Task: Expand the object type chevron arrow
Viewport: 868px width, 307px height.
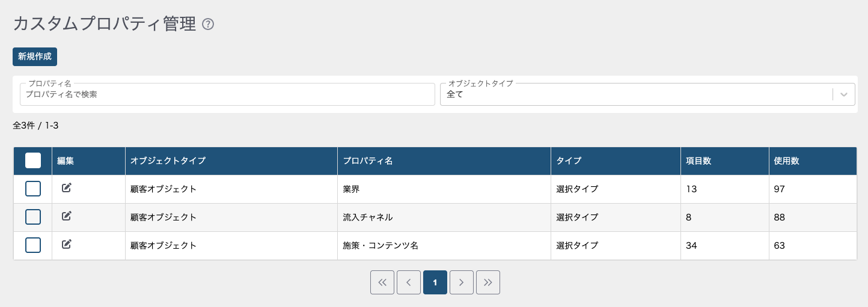Action: click(x=845, y=94)
